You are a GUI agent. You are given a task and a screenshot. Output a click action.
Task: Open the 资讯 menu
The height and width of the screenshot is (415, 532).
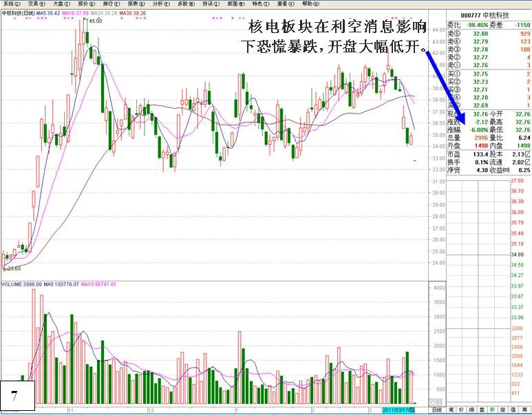(x=211, y=3)
